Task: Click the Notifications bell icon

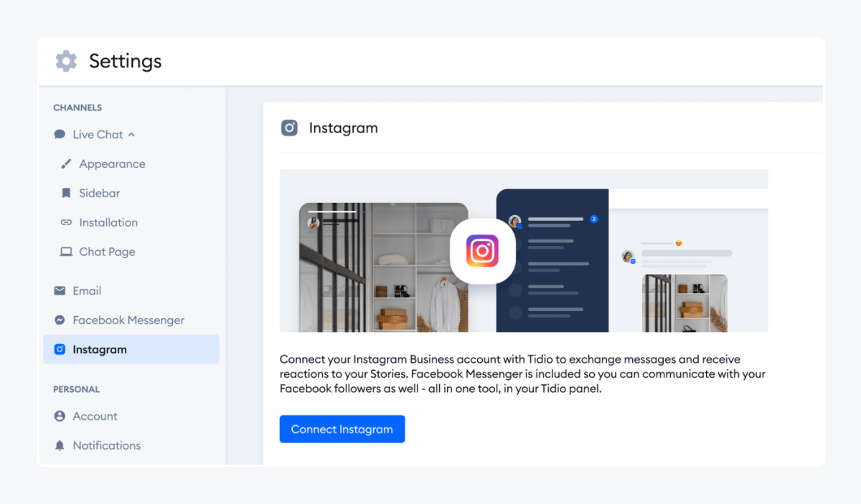Action: point(60,446)
